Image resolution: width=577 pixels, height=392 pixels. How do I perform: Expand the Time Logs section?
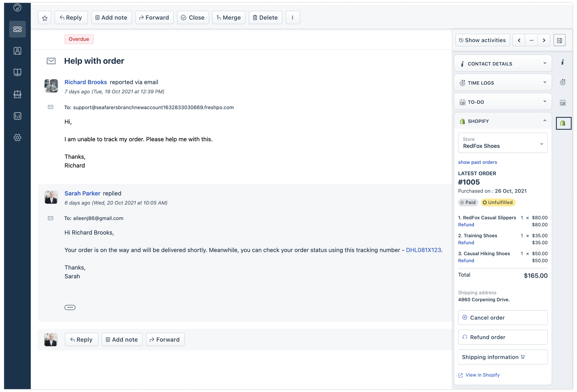(503, 83)
